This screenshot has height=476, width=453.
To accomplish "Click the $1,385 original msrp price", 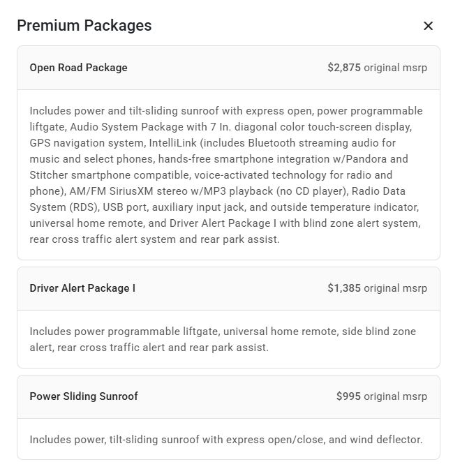I will click(x=377, y=288).
